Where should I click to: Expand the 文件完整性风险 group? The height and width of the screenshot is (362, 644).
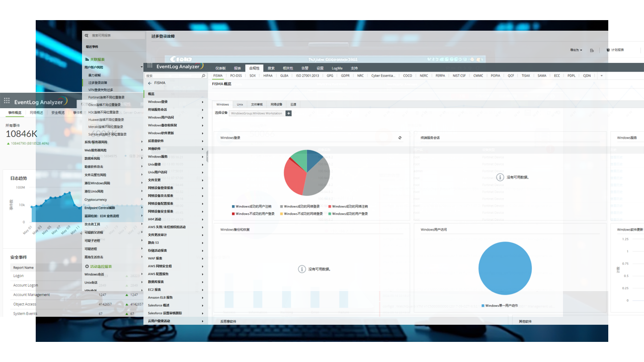[142, 175]
